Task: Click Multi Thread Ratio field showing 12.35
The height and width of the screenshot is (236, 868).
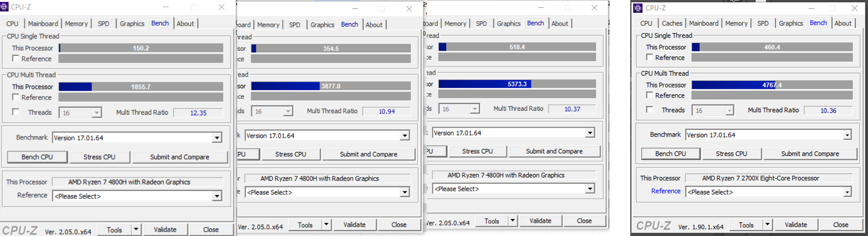Action: (x=198, y=113)
